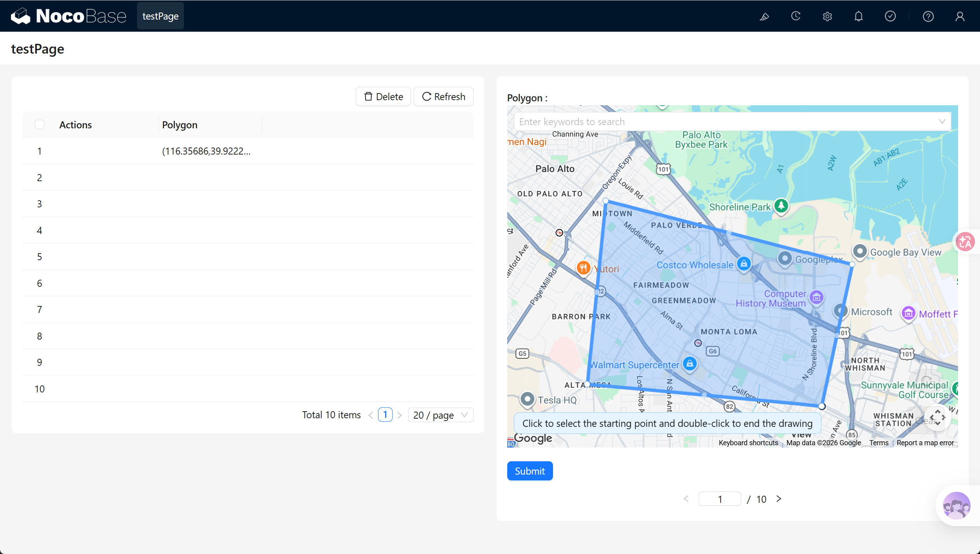The width and height of the screenshot is (980, 554).
Task: Switch to the testPage menu tab
Action: pyautogui.click(x=160, y=16)
